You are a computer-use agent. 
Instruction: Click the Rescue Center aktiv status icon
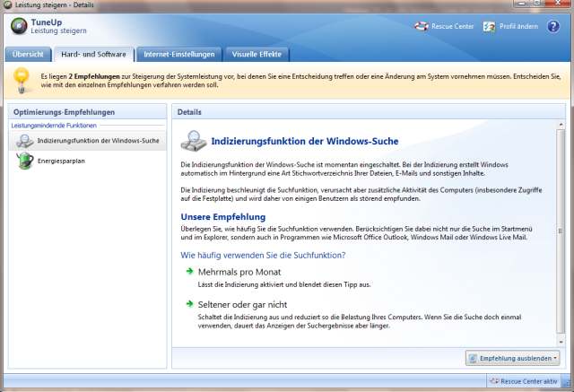click(494, 381)
